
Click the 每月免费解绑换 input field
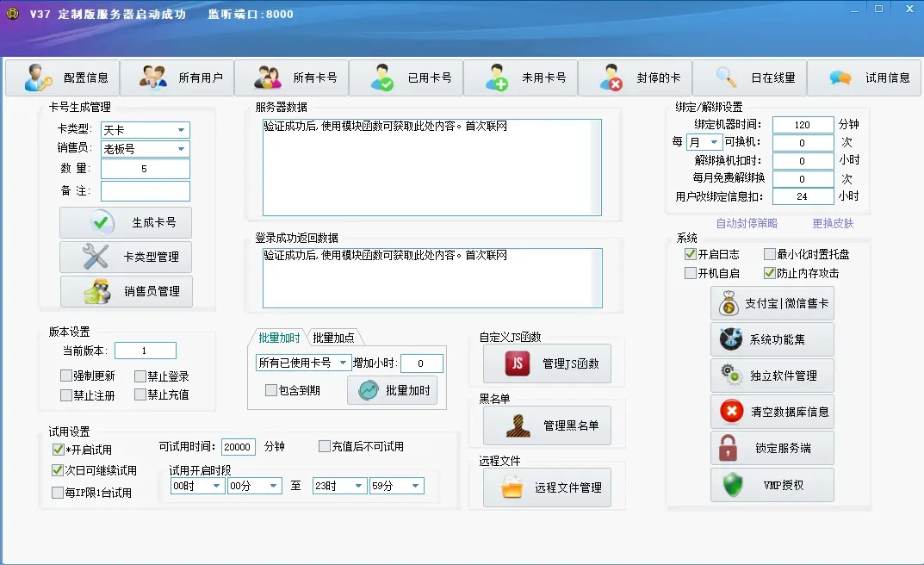pos(803,178)
